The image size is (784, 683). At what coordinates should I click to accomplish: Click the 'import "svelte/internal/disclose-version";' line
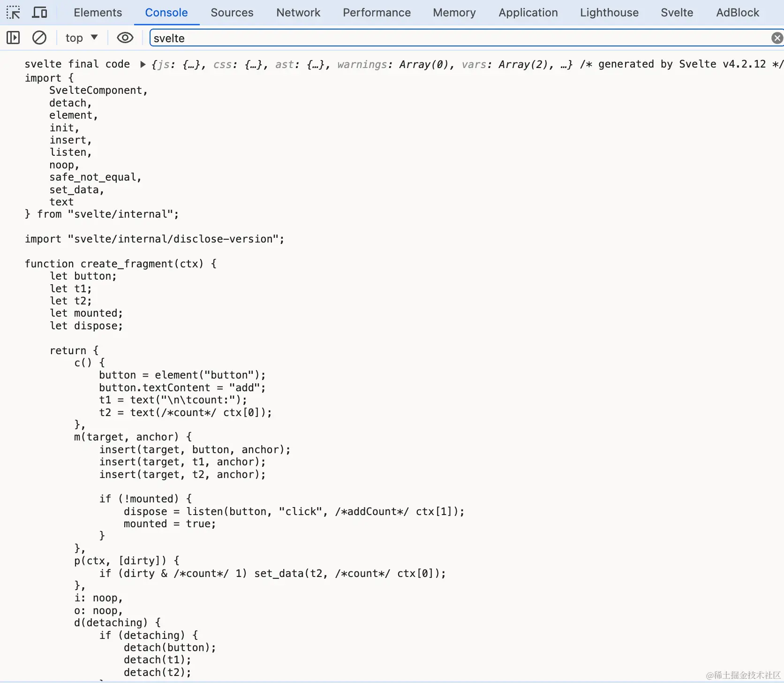click(155, 239)
